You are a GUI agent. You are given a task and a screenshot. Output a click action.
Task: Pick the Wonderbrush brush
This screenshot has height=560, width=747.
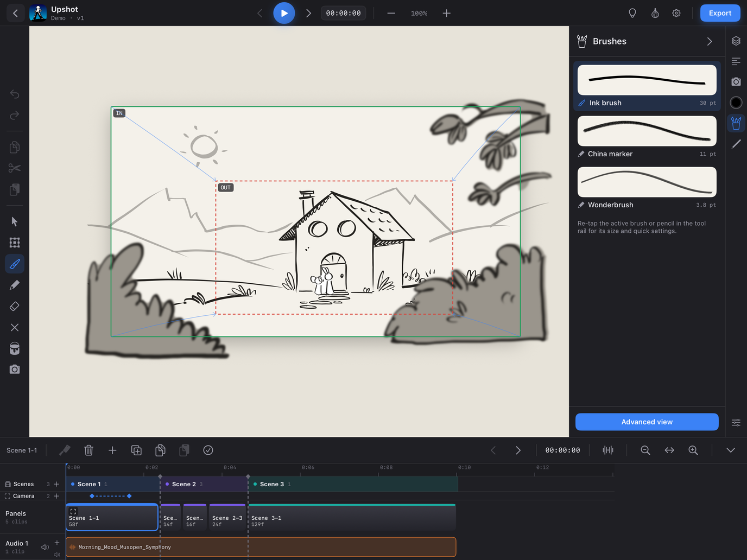point(647,188)
